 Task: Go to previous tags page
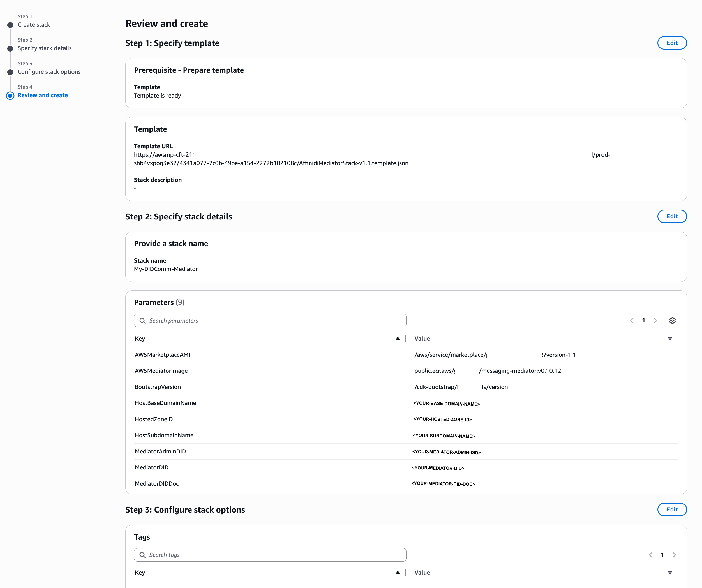click(x=650, y=555)
